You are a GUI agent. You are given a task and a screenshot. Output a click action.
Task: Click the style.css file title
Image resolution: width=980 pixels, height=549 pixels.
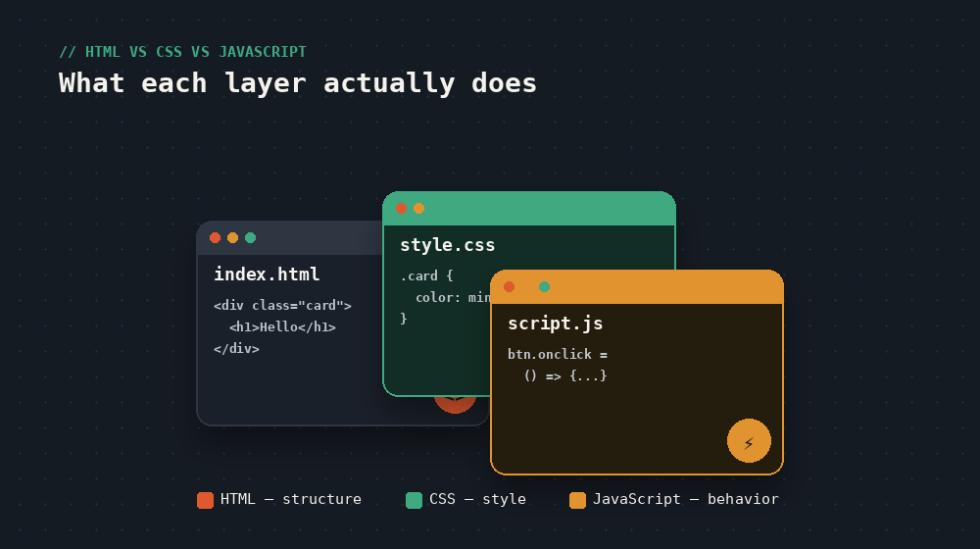(x=448, y=244)
